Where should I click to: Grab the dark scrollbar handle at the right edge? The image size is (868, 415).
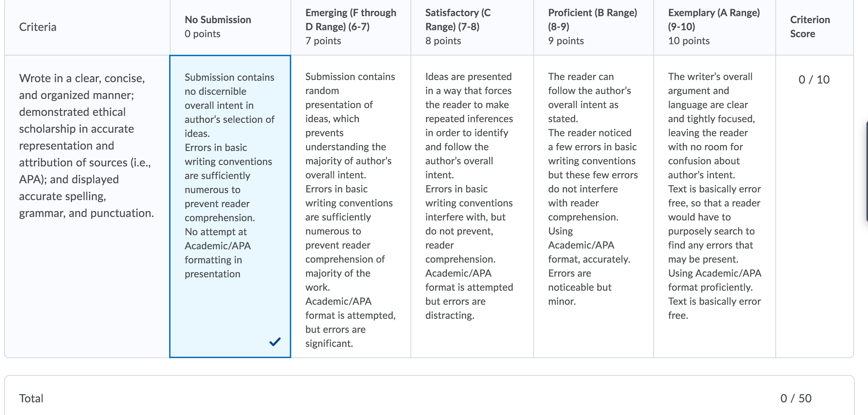(867, 171)
